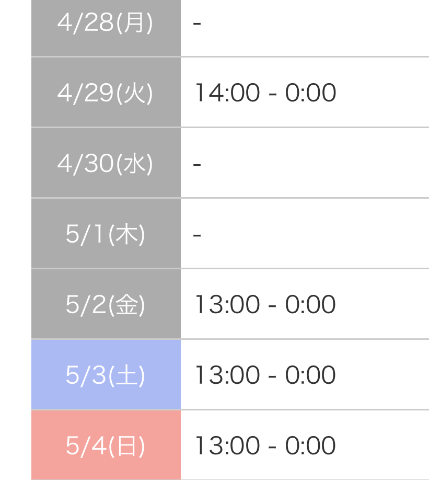Viewport: 429px width, 480px height.
Task: Click the 土 weekday label in the blue cell
Action: 127,375
